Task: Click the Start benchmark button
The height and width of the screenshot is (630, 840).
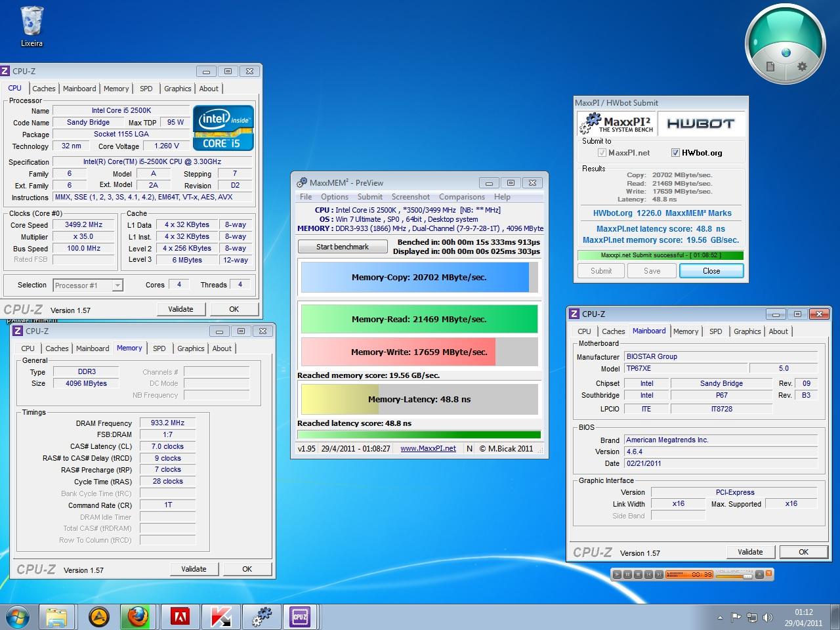Action: 343,247
